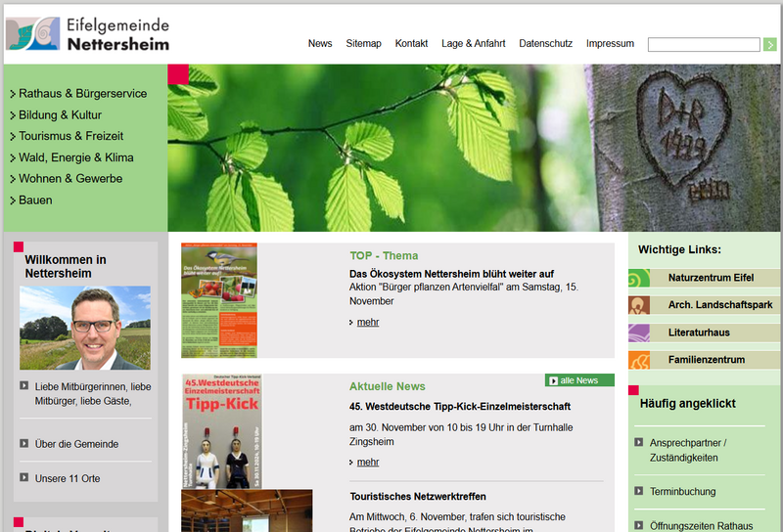Click the Naturzentrum Eifel spiral icon

(639, 278)
